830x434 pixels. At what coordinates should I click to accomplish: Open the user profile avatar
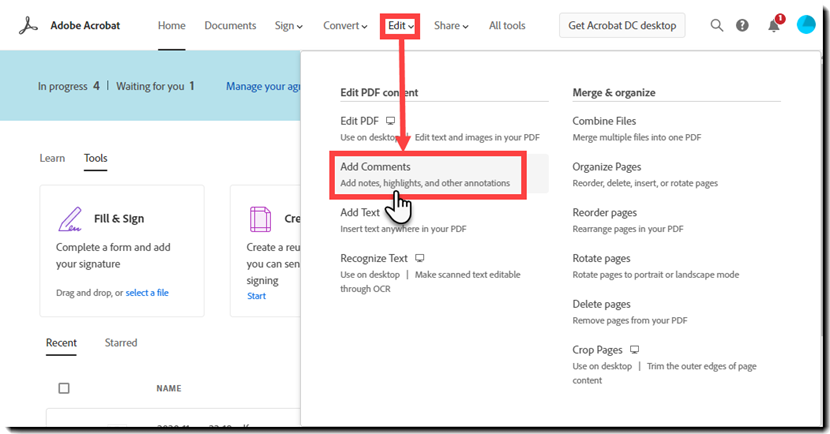(806, 25)
